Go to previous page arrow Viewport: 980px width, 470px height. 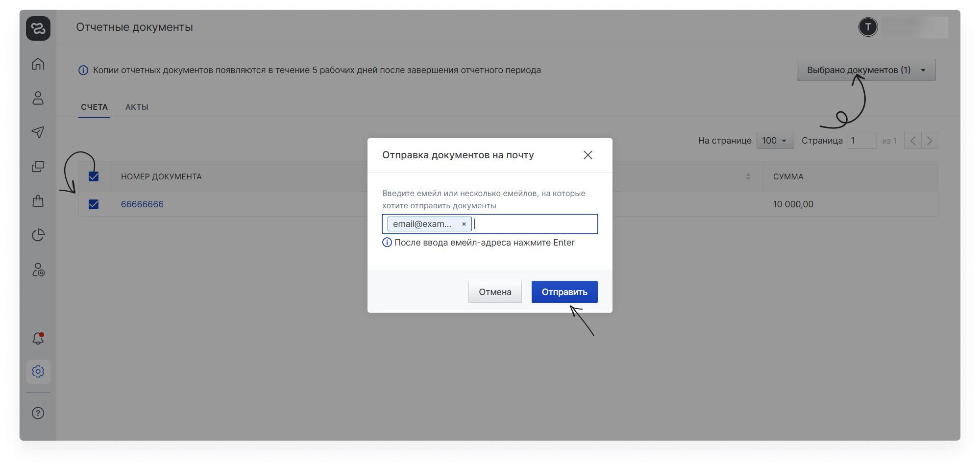click(x=912, y=141)
